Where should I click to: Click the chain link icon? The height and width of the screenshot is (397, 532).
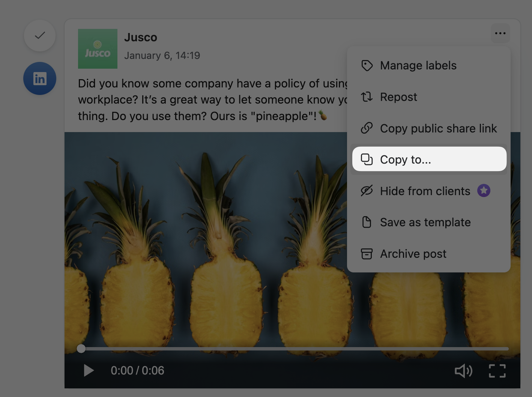tap(367, 128)
